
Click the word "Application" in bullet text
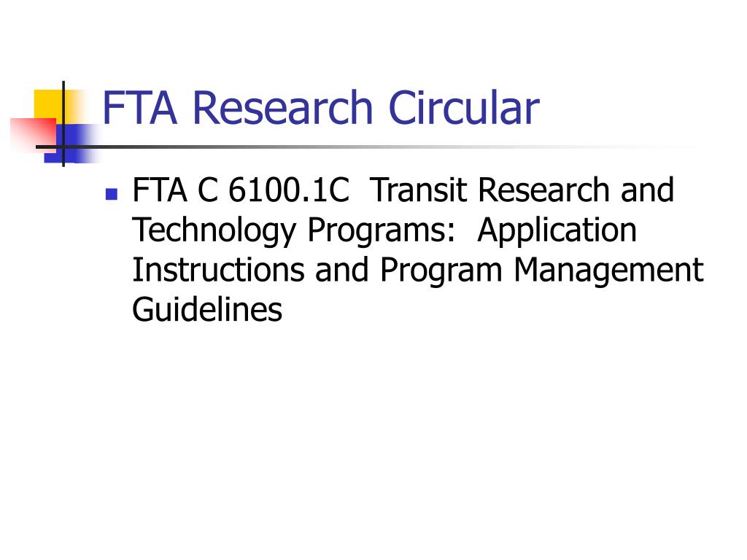pyautogui.click(x=557, y=231)
